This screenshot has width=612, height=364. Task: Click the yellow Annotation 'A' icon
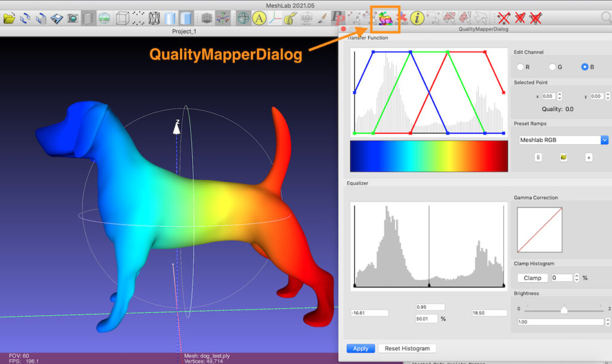[x=259, y=19]
